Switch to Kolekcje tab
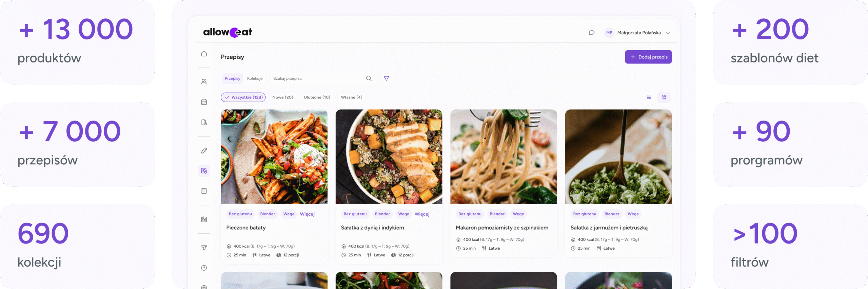The image size is (868, 289). (x=255, y=78)
